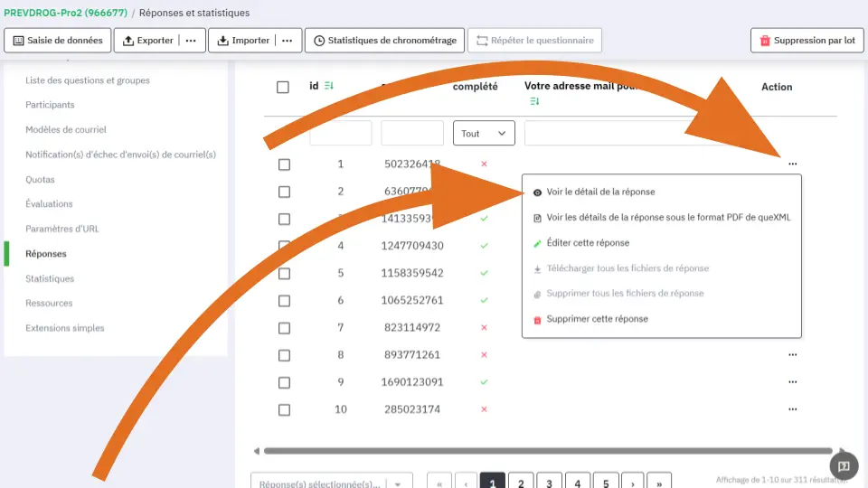
Task: Choose Voir les détails sous format PDF de queXML
Action: click(x=668, y=218)
